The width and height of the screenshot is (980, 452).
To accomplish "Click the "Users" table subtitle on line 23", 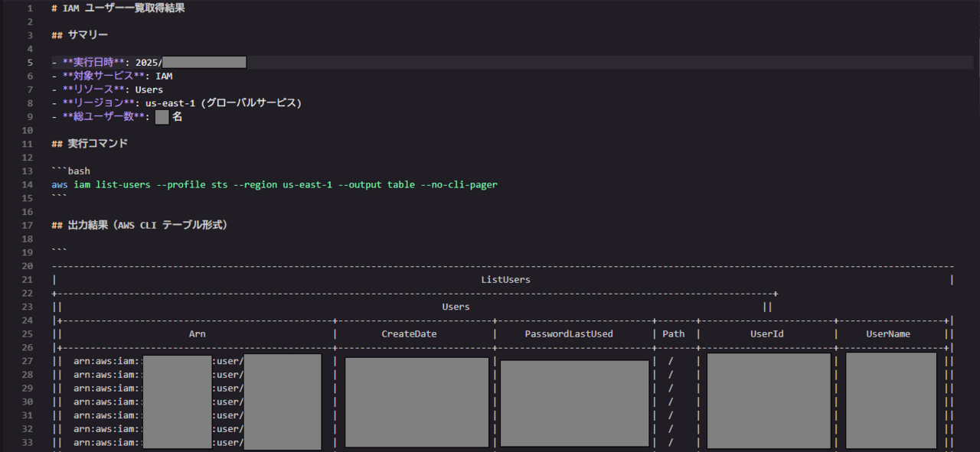I will point(456,307).
